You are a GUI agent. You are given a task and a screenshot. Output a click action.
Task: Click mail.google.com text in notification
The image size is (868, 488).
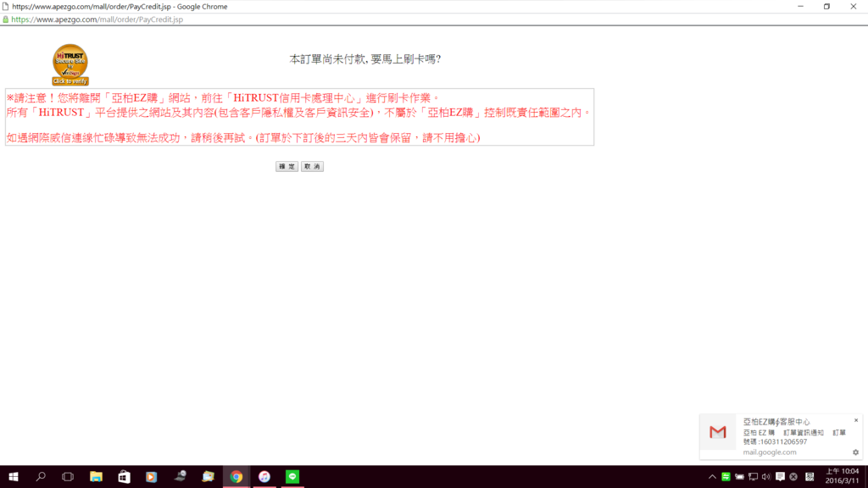[770, 452]
